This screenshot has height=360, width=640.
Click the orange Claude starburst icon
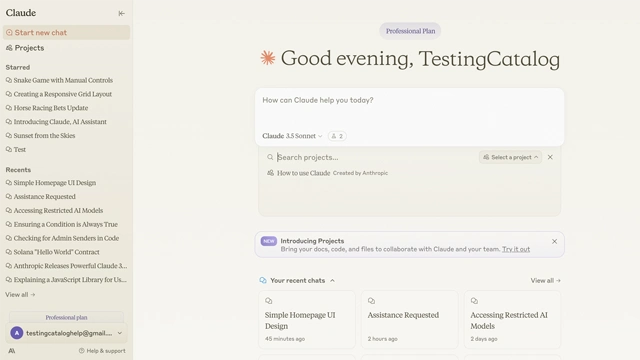[x=268, y=58]
